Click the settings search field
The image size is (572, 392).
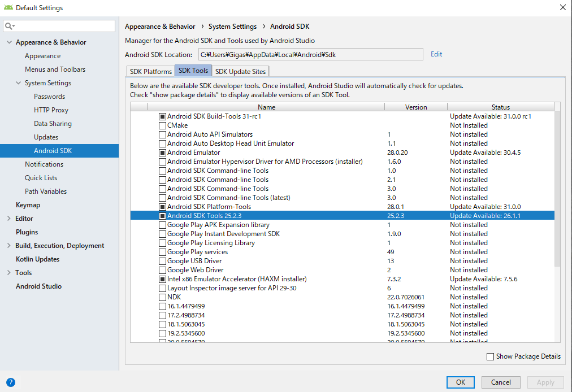point(59,26)
